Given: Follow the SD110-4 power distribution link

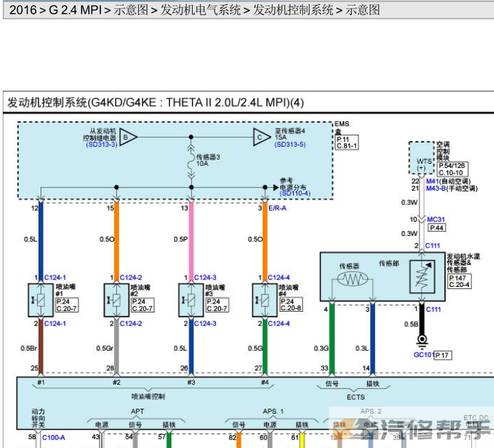Looking at the screenshot, I should [x=295, y=193].
